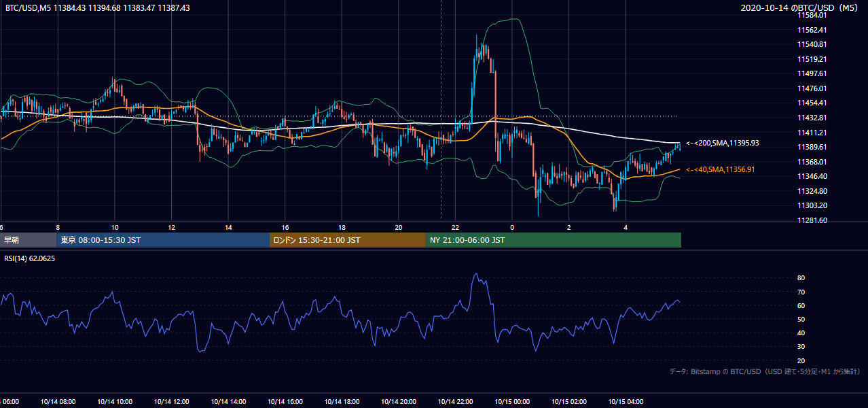Select the 11303.20 price axis label
868x408 pixels.
[x=812, y=205]
